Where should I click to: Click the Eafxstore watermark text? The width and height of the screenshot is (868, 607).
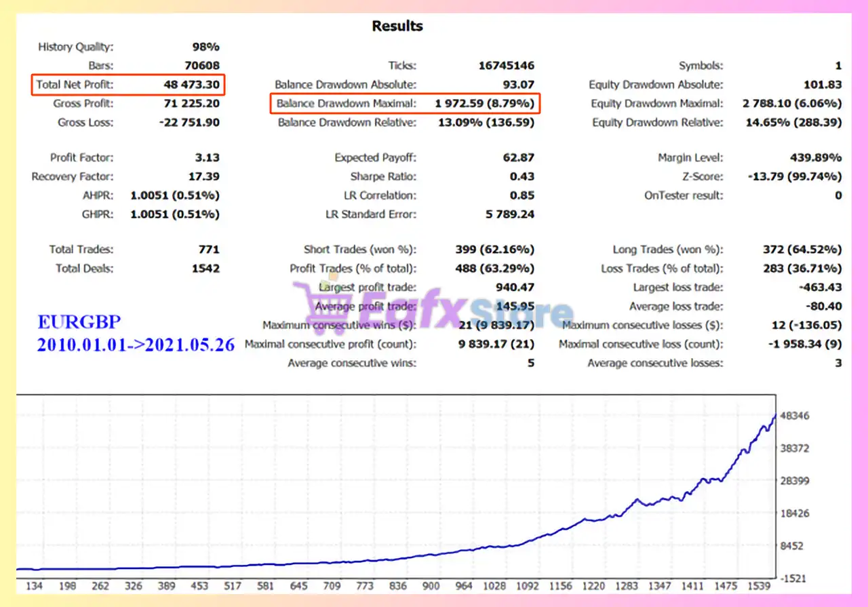(454, 313)
